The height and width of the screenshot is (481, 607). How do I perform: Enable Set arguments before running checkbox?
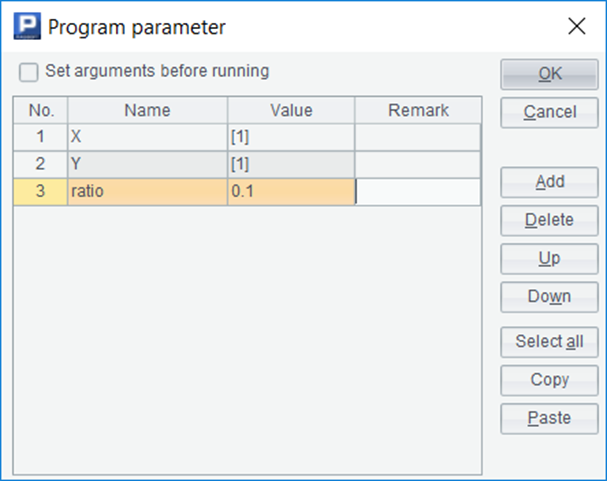pos(28,72)
